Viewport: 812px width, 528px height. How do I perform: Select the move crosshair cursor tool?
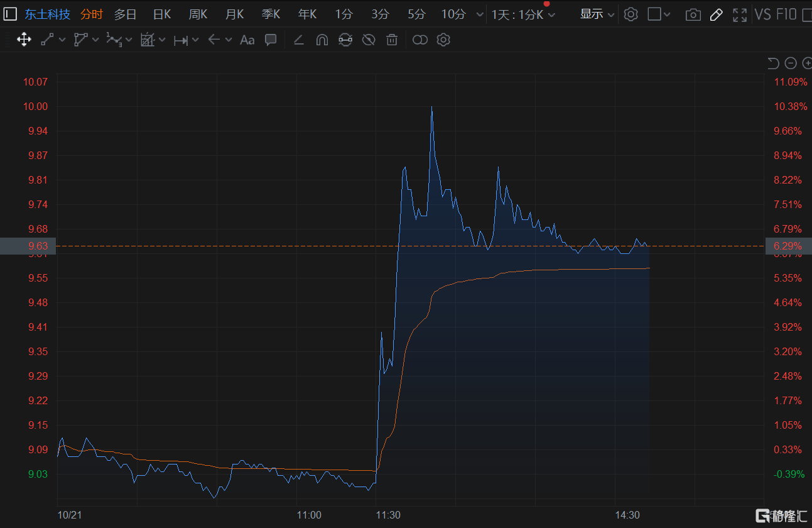[24, 40]
